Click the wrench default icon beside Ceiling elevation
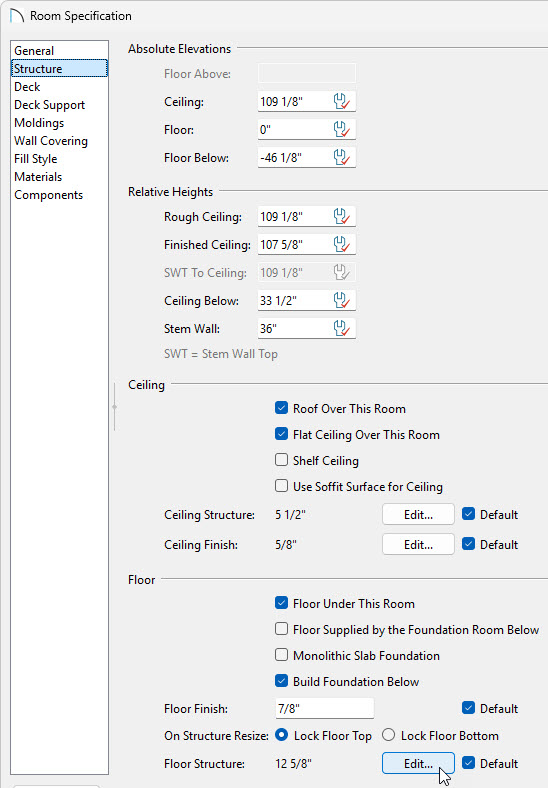The image size is (548, 788). tap(342, 102)
